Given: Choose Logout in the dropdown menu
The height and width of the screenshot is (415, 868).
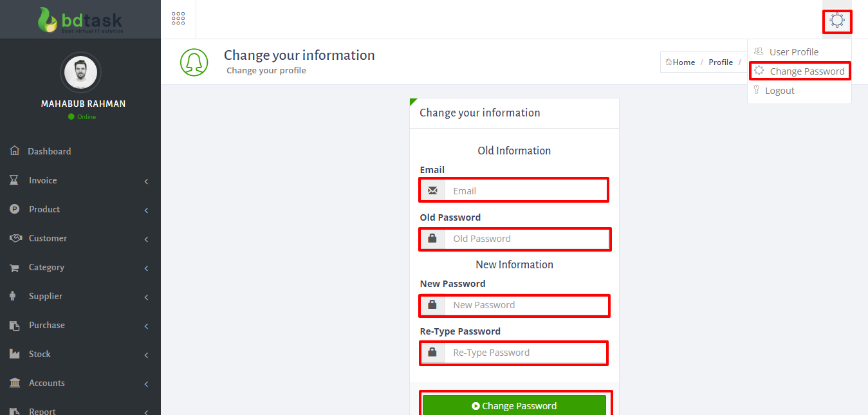Looking at the screenshot, I should pos(779,91).
